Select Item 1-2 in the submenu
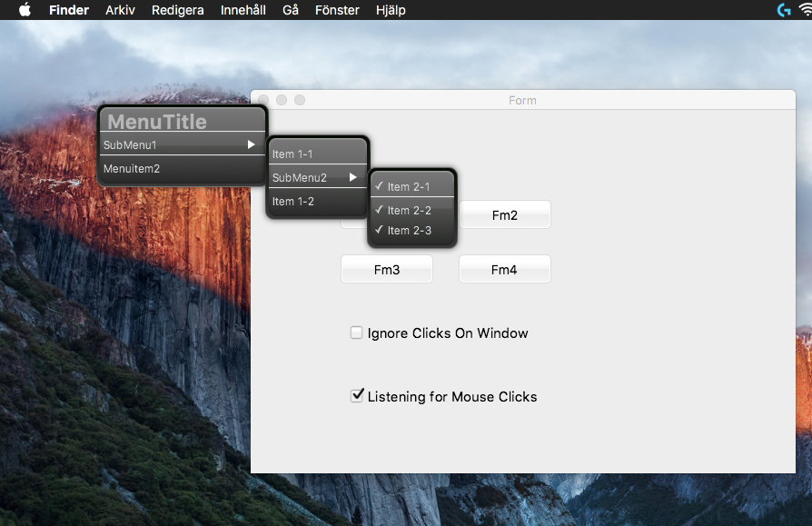Viewport: 812px width, 526px height. tap(318, 202)
